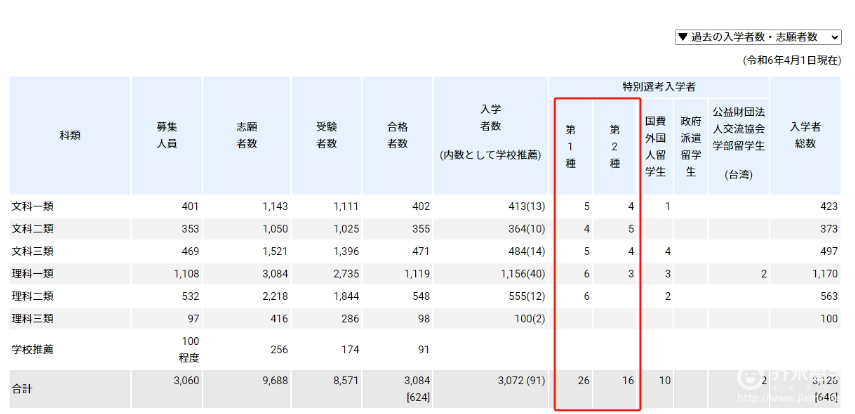Click the 受験者数 column header
This screenshot has width=855, height=414.
(327, 136)
